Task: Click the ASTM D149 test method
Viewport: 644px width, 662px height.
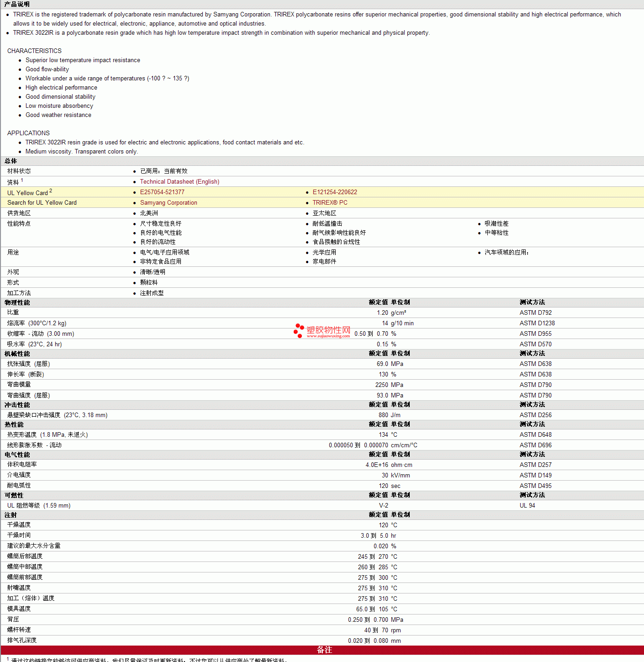Action: point(536,476)
